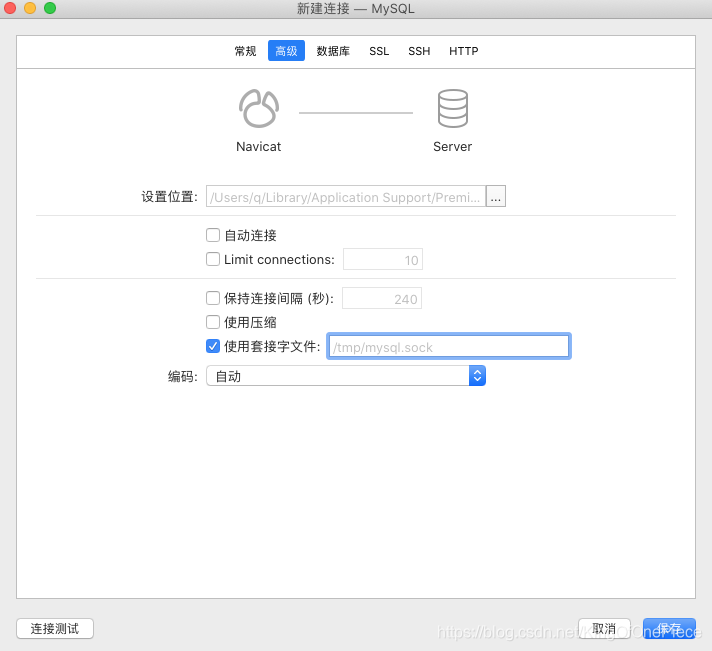Close the window with red button
Viewport: 712px width, 651px height.
(10, 8)
